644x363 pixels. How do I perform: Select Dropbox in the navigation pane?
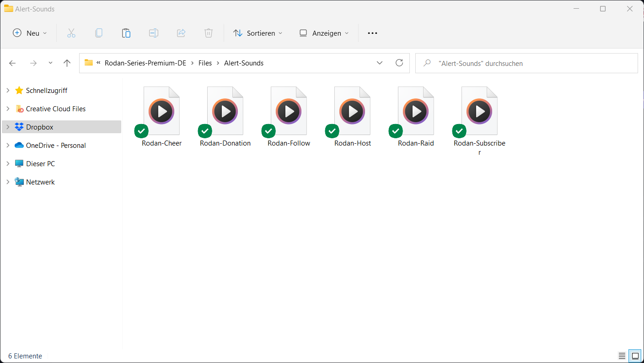coord(40,127)
